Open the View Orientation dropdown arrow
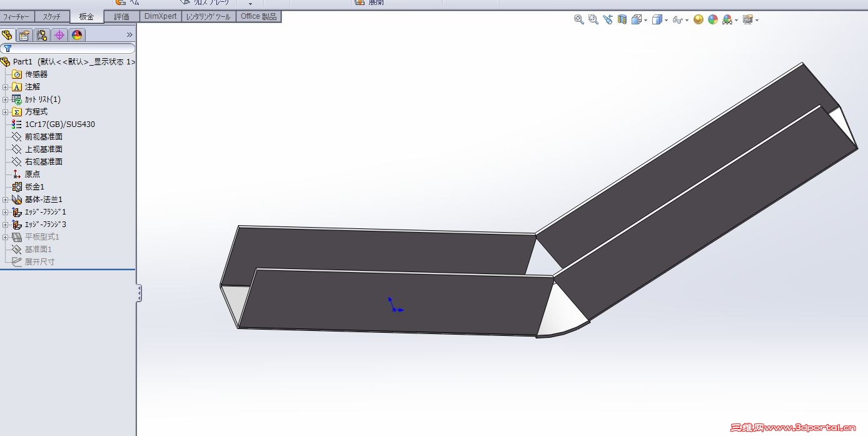Screen dimensions: 868x436 pyautogui.click(x=646, y=20)
